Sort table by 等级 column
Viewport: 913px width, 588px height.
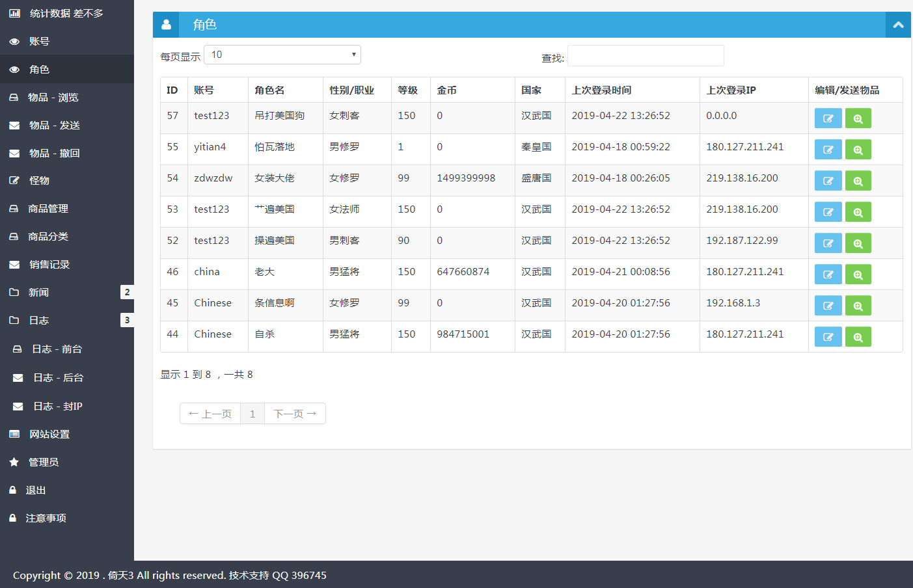point(411,90)
